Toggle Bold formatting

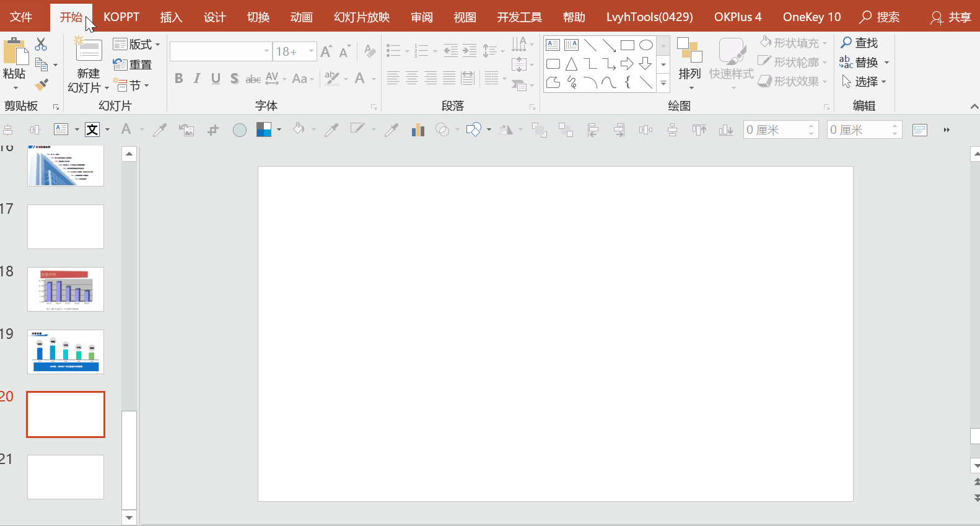(179, 79)
